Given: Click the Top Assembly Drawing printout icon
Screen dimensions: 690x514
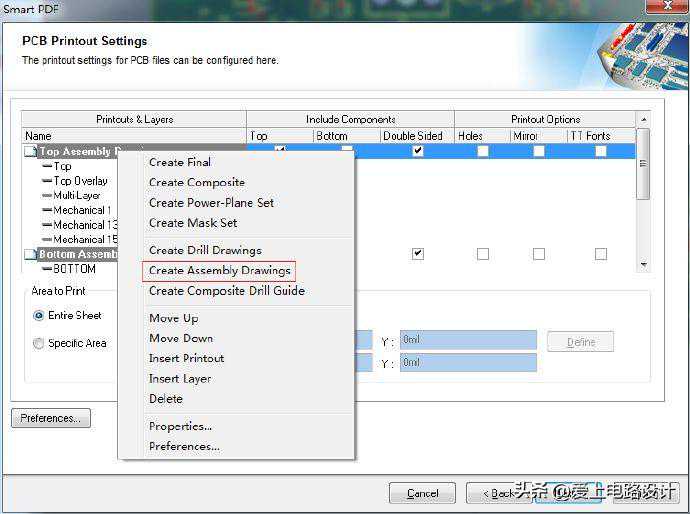Looking at the screenshot, I should [x=30, y=152].
